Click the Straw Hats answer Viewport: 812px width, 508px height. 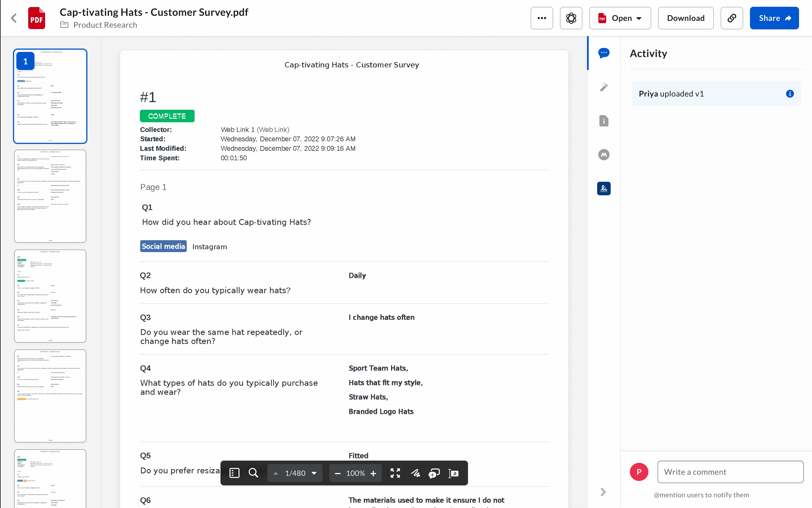coord(368,397)
